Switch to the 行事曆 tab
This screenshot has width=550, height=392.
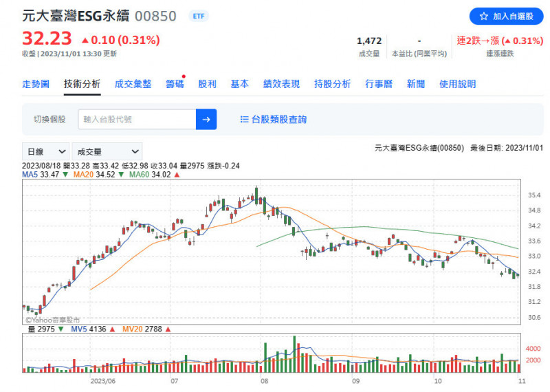click(x=379, y=84)
